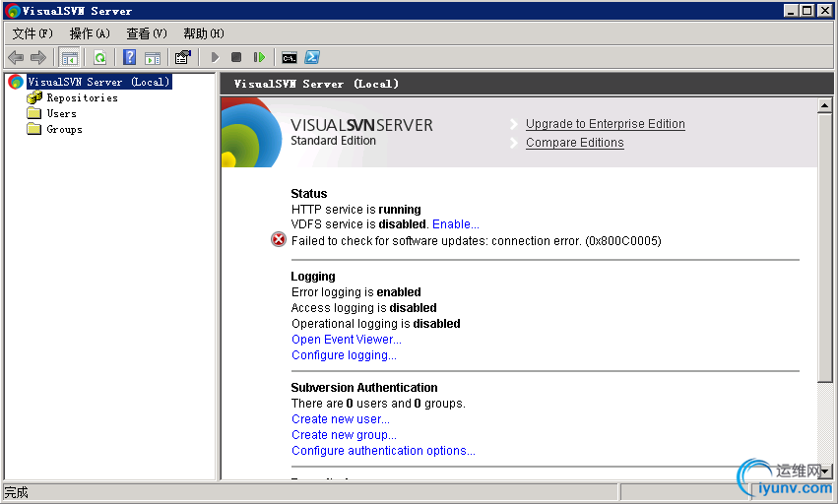Restart the server with the green restart icon
The width and height of the screenshot is (838, 504).
(x=259, y=57)
